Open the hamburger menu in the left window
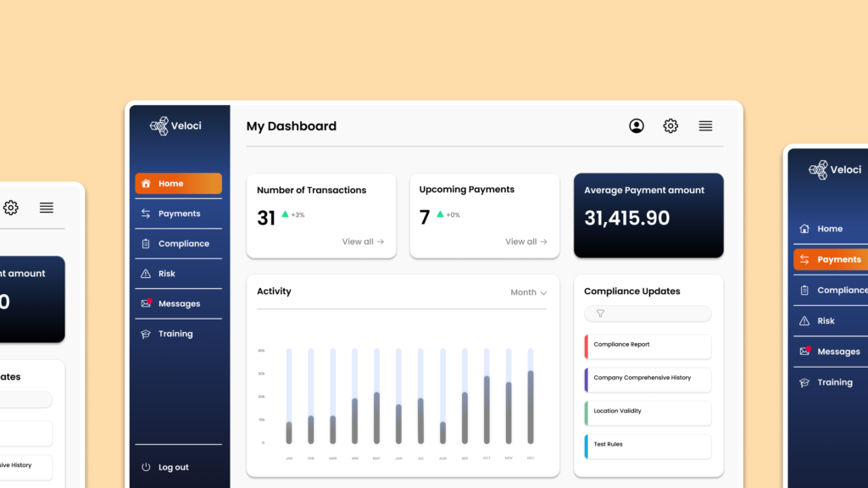This screenshot has height=488, width=868. [47, 208]
